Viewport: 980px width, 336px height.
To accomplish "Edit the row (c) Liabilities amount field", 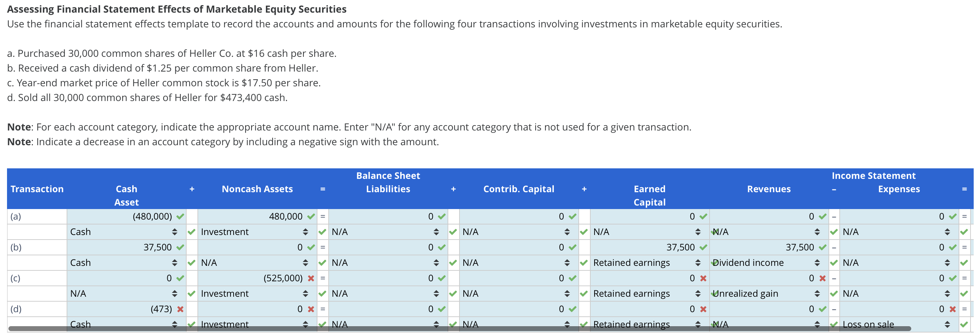I will (x=388, y=278).
